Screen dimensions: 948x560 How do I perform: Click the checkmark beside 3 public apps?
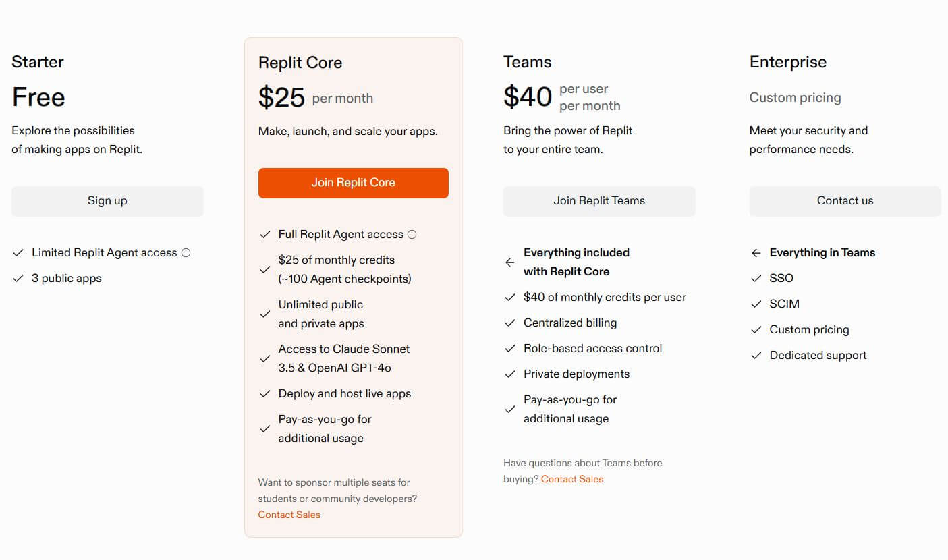18,278
